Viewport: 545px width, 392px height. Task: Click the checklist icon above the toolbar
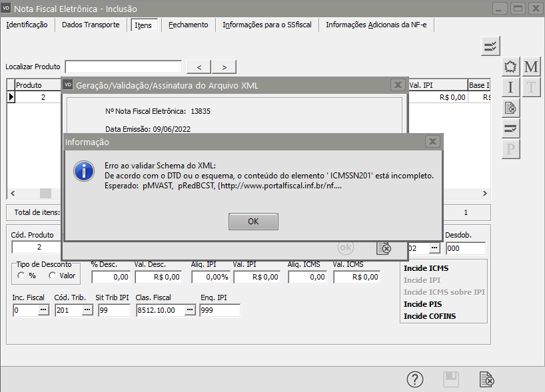pyautogui.click(x=490, y=46)
